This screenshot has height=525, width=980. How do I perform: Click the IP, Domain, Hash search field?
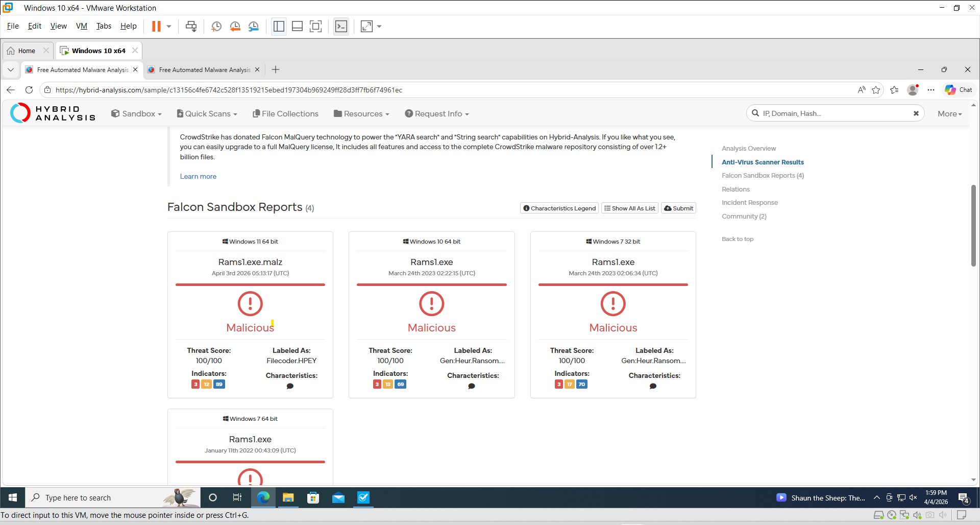[835, 113]
